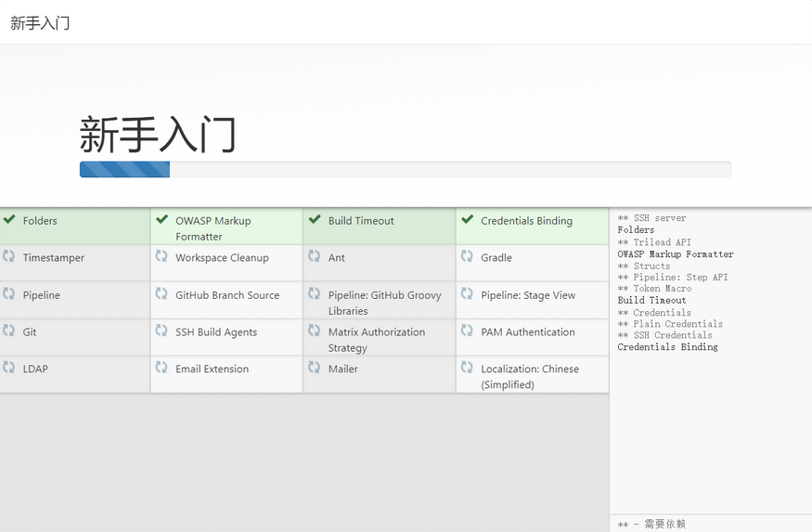Click the 新手入门 header title at top

[40, 23]
